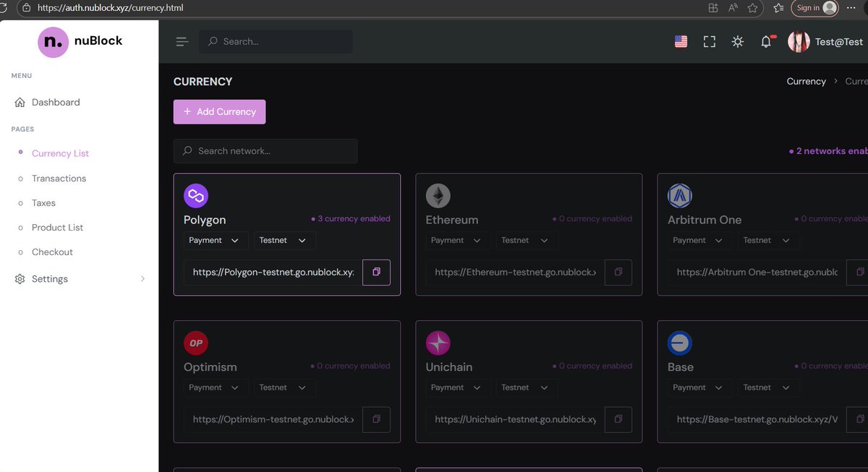Click the Settings gear icon
Screen dimensions: 868x472
click(20, 279)
